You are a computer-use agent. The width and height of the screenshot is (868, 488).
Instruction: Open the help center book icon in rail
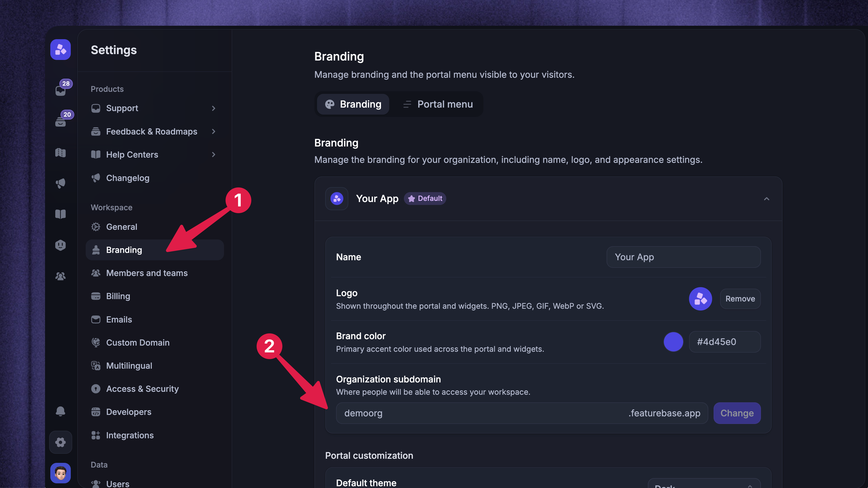61,214
